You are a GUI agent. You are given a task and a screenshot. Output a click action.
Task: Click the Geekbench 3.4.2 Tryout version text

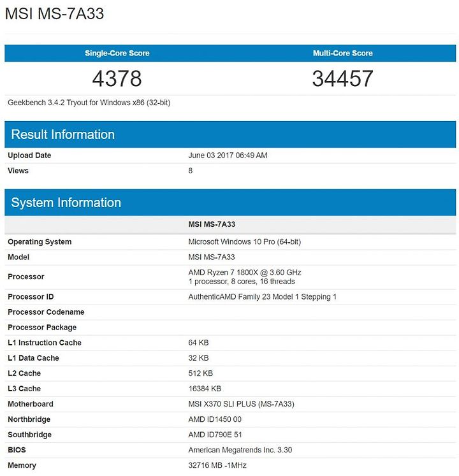point(89,103)
